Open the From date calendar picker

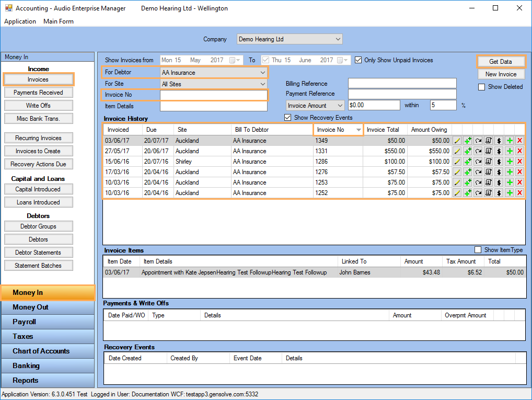[x=235, y=60]
